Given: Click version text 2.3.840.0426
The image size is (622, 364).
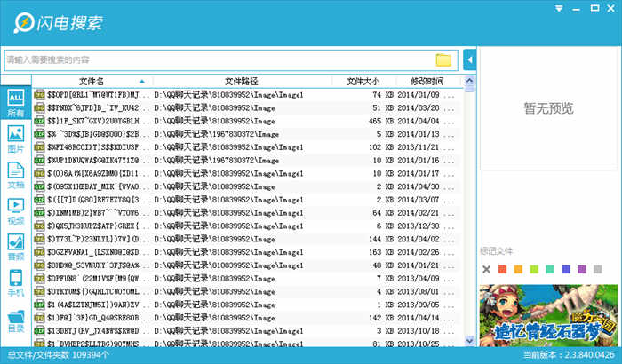Looking at the screenshot, I should (x=589, y=355).
